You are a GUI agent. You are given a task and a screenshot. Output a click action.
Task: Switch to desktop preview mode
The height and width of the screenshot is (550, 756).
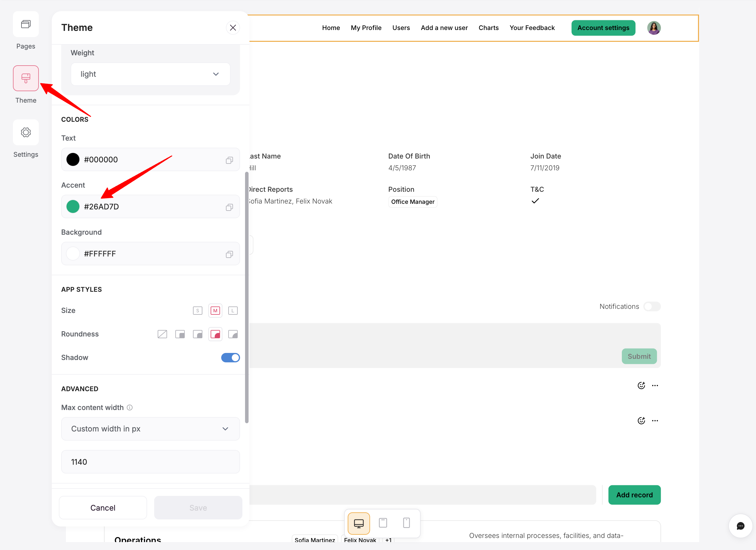click(x=359, y=523)
